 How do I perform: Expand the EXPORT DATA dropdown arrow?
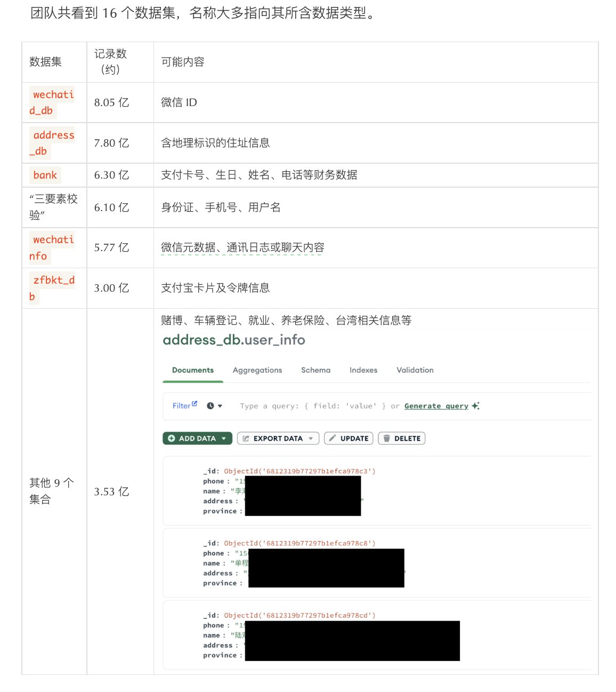(x=311, y=438)
